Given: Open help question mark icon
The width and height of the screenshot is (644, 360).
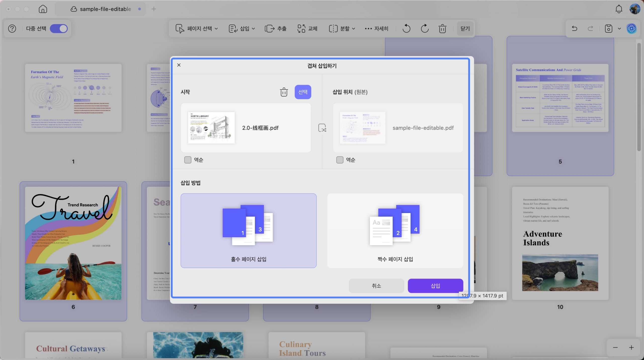Looking at the screenshot, I should (12, 29).
